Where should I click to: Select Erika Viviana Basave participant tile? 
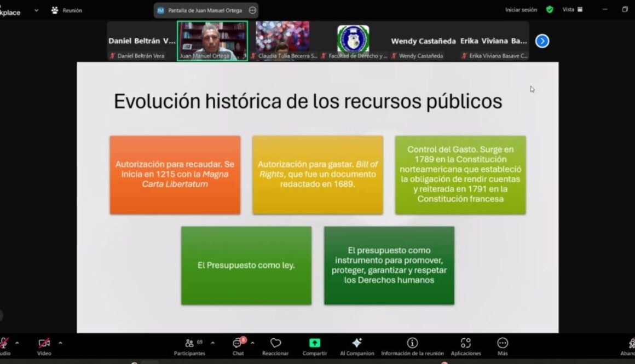click(x=494, y=41)
